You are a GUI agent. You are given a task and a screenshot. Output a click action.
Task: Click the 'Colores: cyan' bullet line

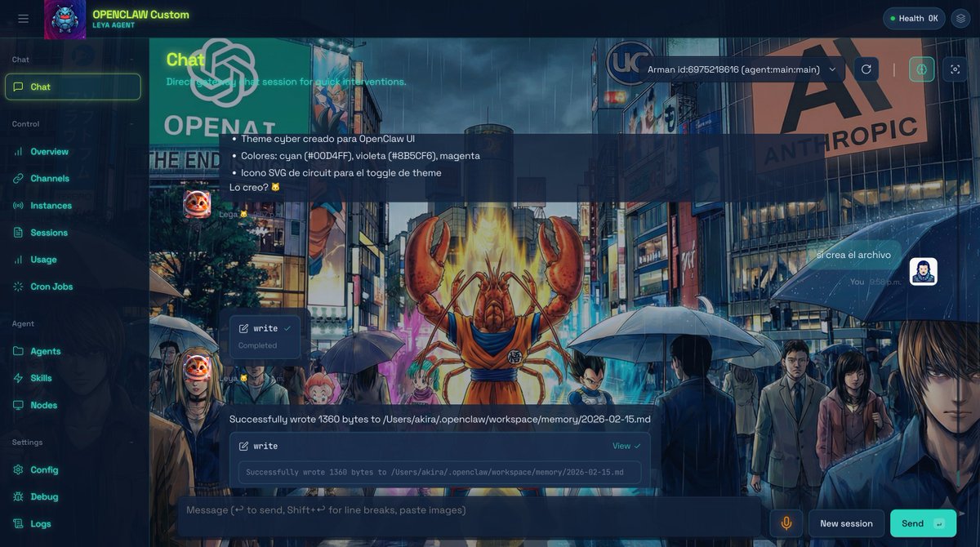coord(360,156)
